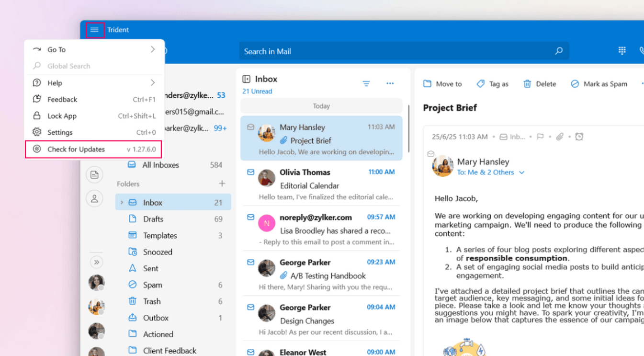Screen dimensions: 644x356
Task: Select the gmail.c... account
Action: pyautogui.click(x=194, y=112)
